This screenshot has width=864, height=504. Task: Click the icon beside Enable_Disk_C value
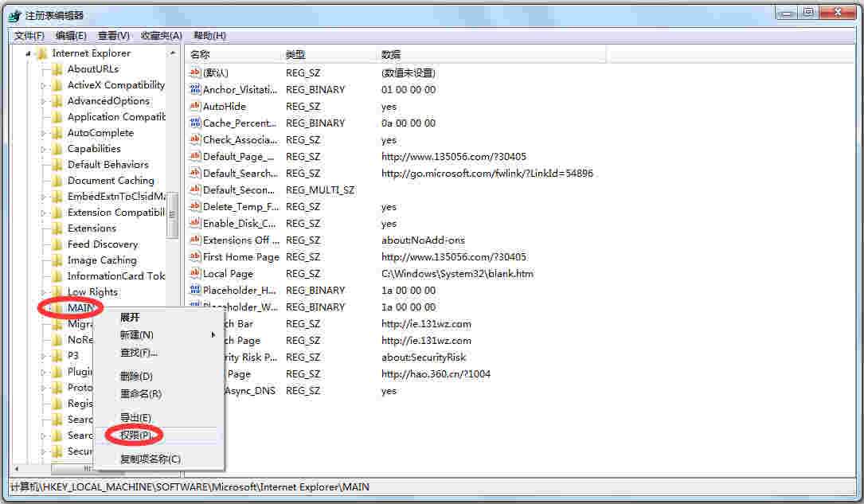point(194,223)
